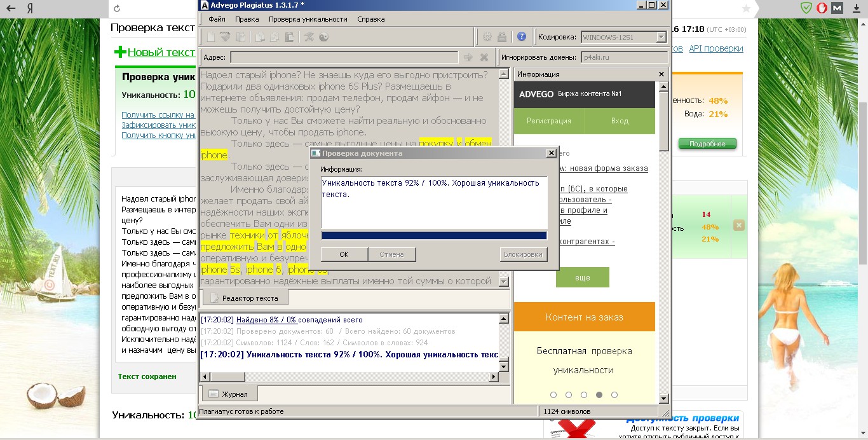Close the Проверка документа dialog
Image resolution: width=868 pixels, height=440 pixels.
[x=551, y=153]
